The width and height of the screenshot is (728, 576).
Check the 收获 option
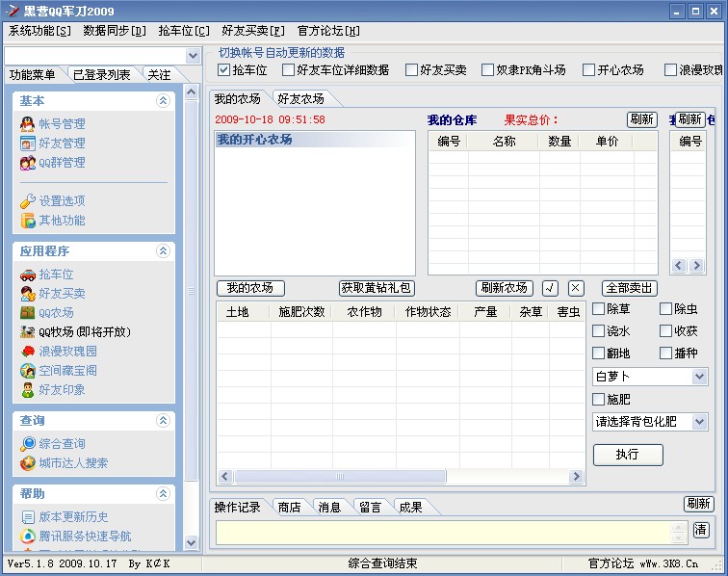coord(665,331)
